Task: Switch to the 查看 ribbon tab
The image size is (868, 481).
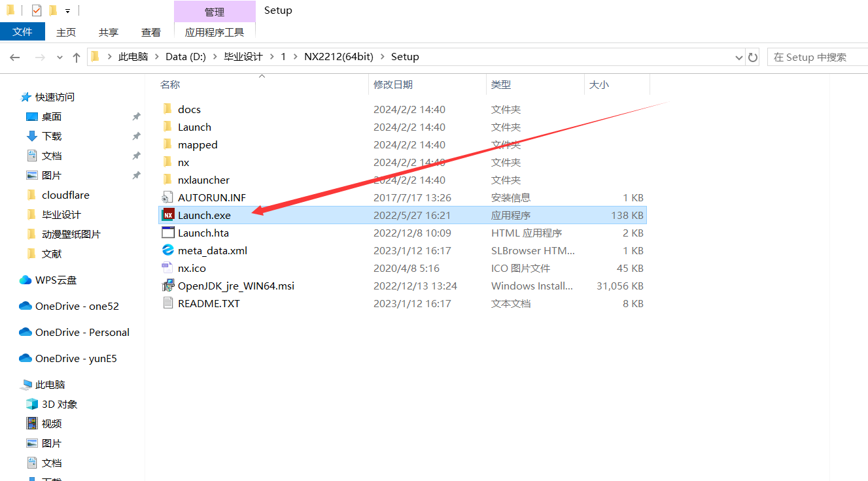Action: point(150,31)
